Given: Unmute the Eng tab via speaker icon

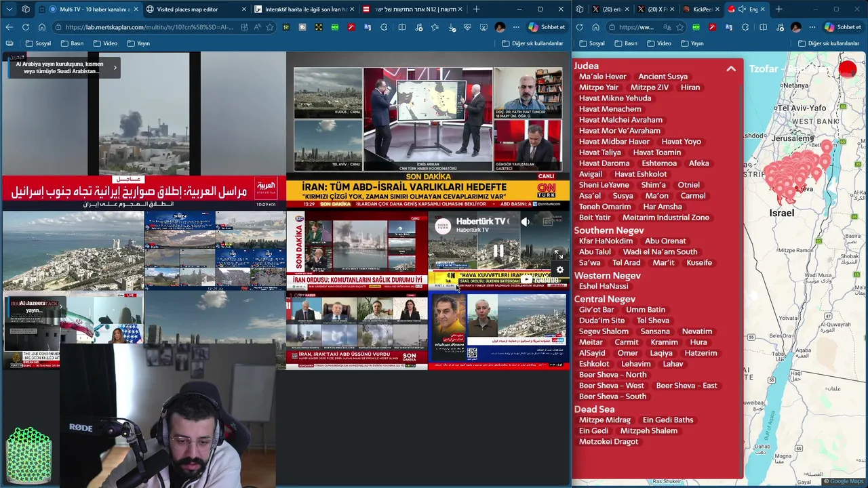Looking at the screenshot, I should 742,9.
